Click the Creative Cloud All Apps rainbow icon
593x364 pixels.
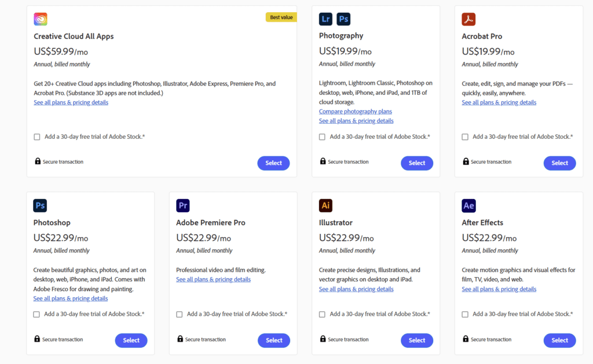coord(41,19)
